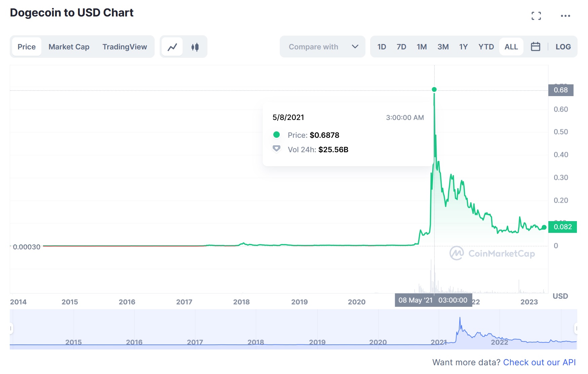
Task: Click the current price endpoint dot
Action: point(544,227)
